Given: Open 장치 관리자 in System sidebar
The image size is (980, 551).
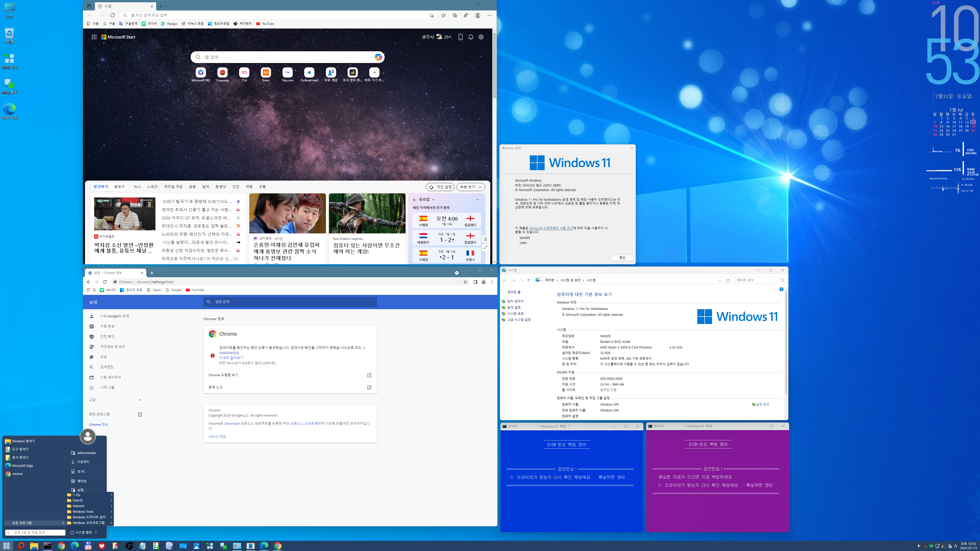Looking at the screenshot, I should pos(515,301).
